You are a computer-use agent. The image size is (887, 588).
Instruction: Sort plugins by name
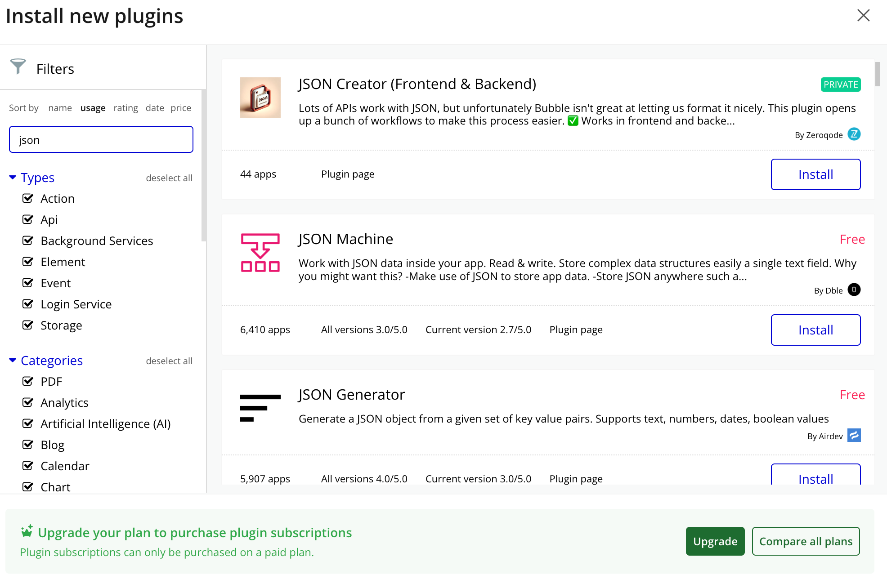60,108
